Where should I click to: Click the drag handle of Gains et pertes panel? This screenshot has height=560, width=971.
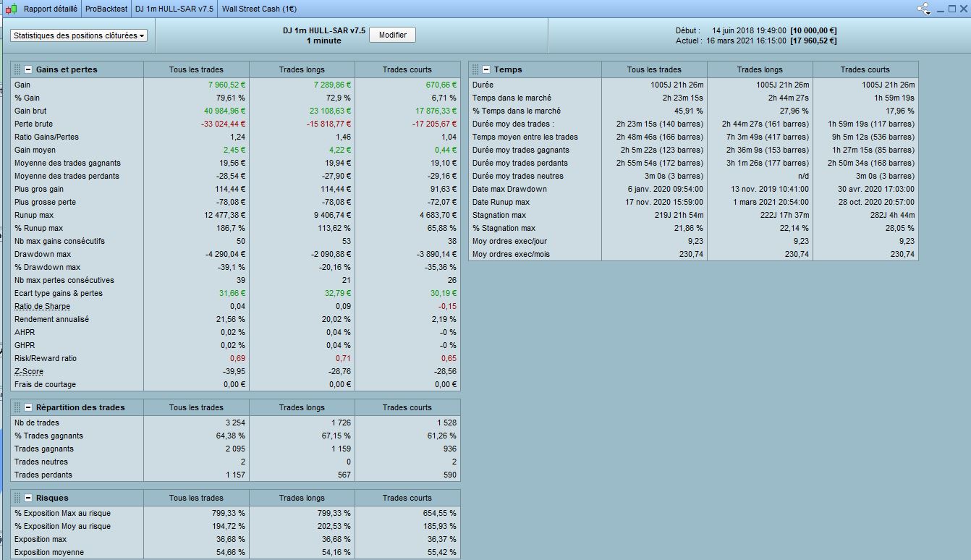pyautogui.click(x=17, y=69)
